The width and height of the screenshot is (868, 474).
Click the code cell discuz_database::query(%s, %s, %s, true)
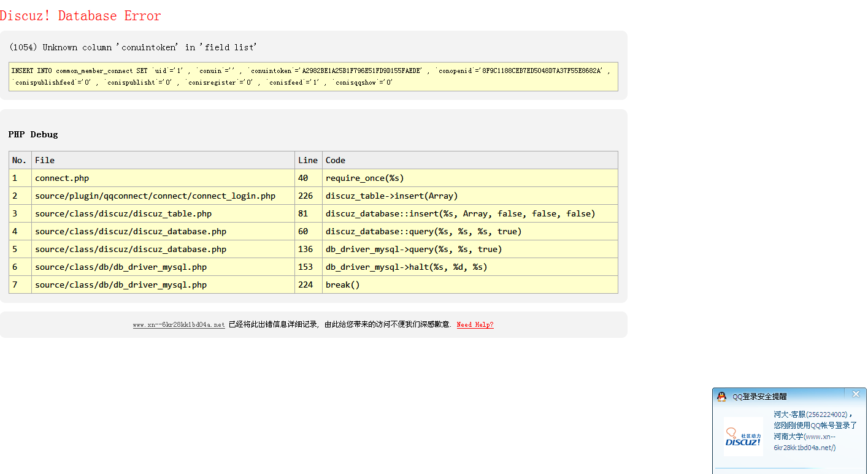pos(470,231)
